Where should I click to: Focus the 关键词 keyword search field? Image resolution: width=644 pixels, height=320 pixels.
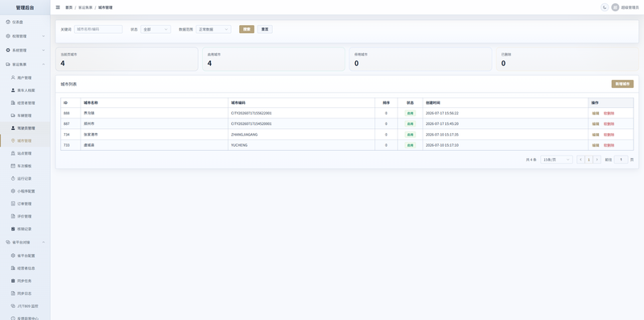(98, 29)
